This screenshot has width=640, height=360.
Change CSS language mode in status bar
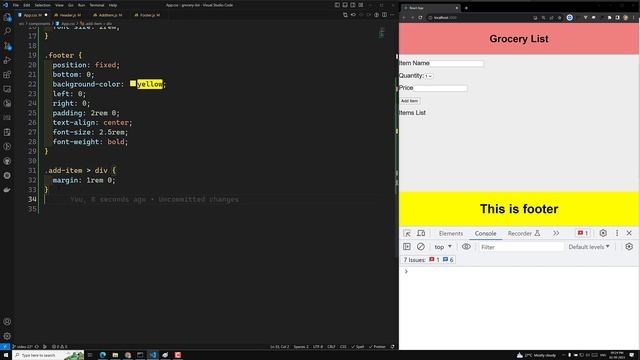coord(343,347)
